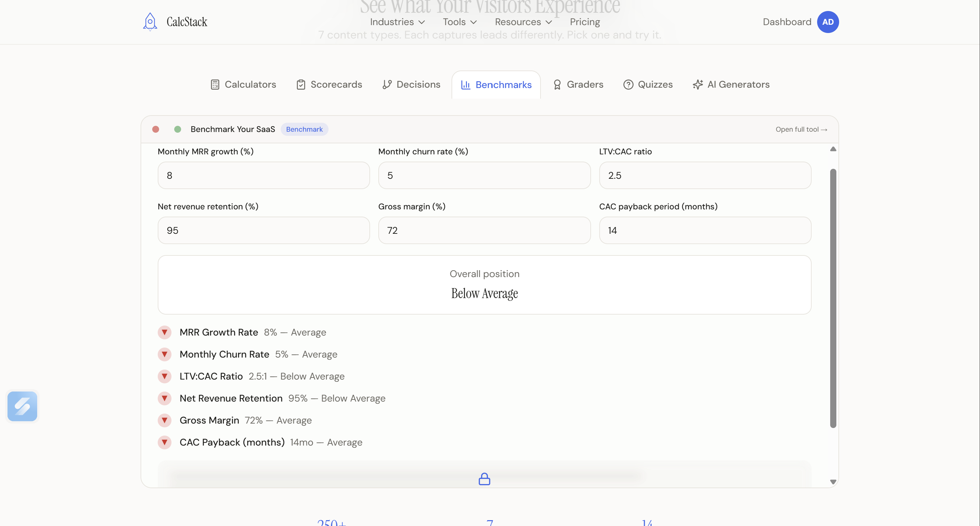Switch to the AI Generators tab
980x526 pixels.
click(731, 85)
